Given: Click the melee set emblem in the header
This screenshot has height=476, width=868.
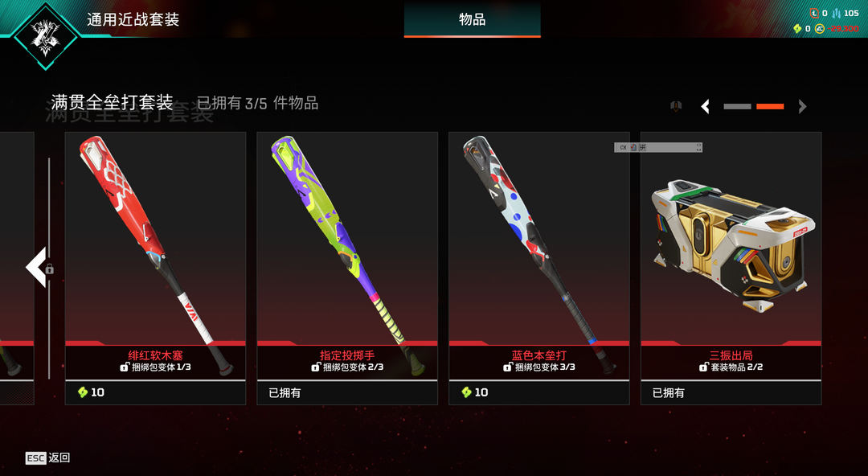Looking at the screenshot, I should click(45, 36).
